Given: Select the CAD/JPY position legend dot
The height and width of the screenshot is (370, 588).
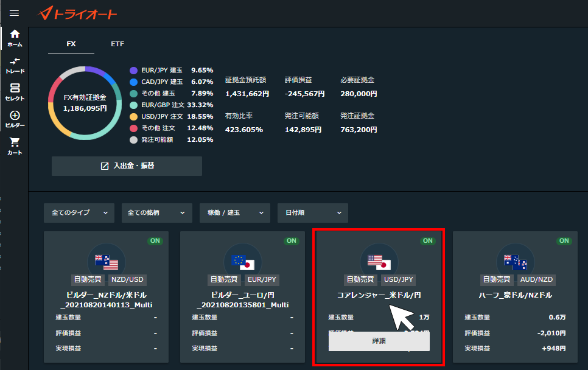Looking at the screenshot, I should pos(133,82).
